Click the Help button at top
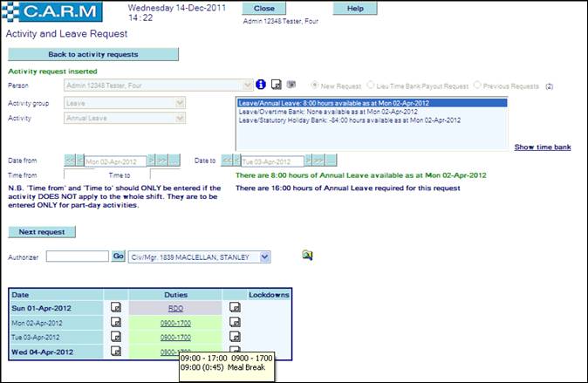Image resolution: width=588 pixels, height=383 pixels. pos(356,8)
